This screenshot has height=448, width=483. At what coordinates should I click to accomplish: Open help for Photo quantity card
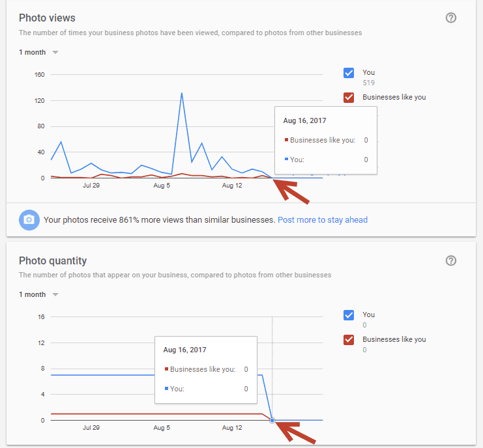click(450, 260)
